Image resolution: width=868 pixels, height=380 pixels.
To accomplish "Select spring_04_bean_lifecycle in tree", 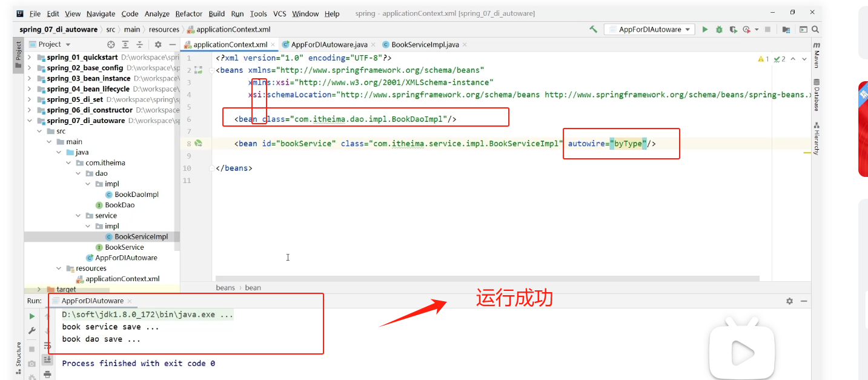I will (x=88, y=89).
